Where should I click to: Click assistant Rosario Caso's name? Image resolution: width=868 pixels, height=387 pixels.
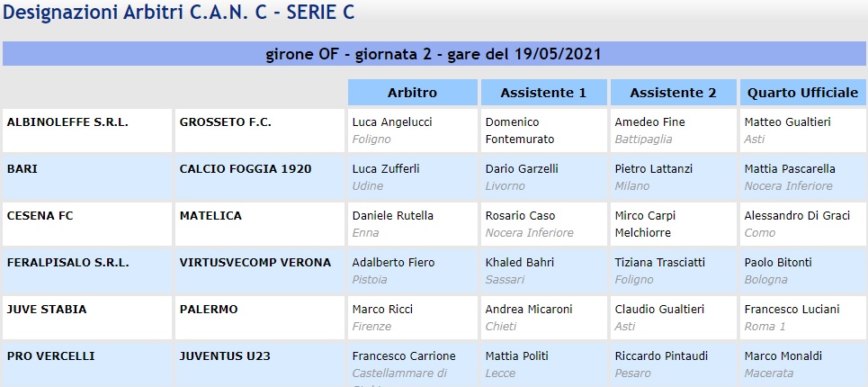pyautogui.click(x=520, y=216)
